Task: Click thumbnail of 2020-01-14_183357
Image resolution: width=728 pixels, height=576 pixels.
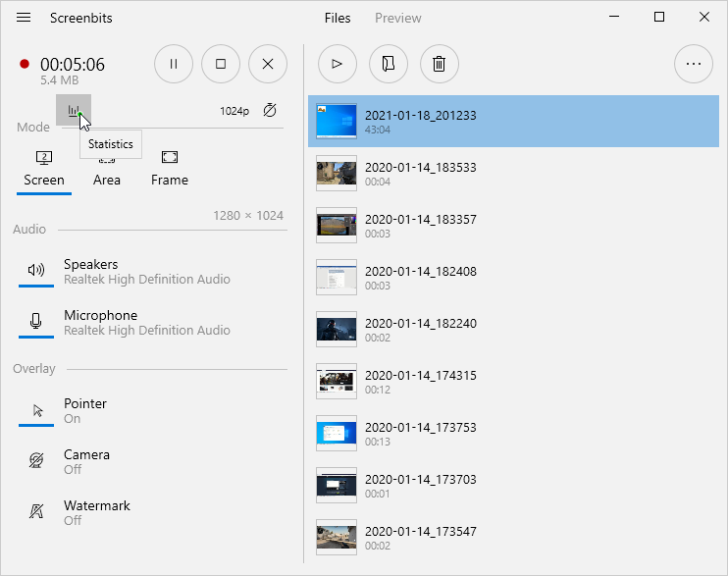Action: pos(337,226)
